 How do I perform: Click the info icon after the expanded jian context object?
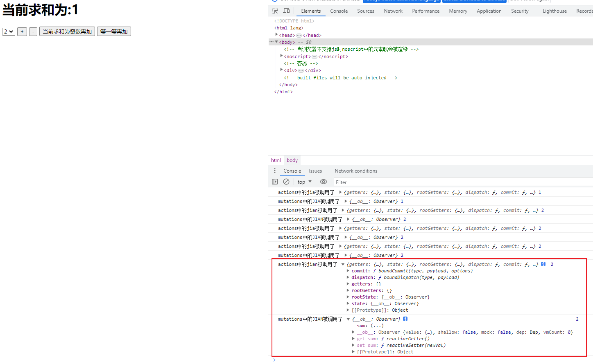pos(543,264)
